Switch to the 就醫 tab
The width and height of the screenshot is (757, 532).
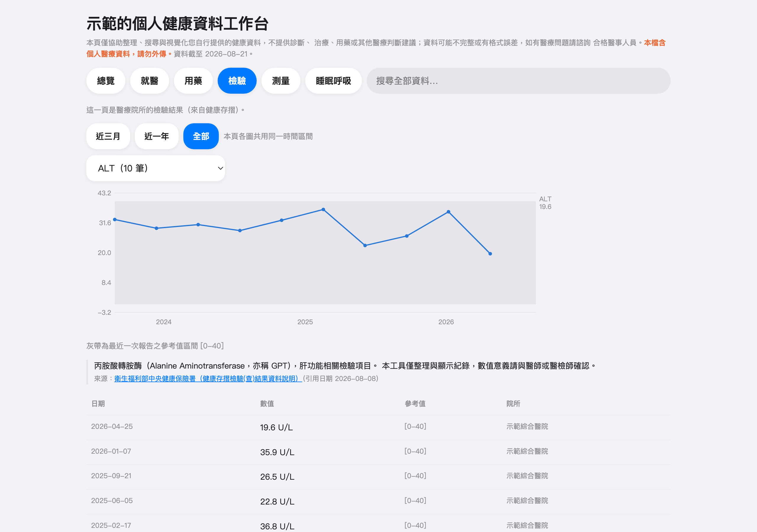point(149,81)
